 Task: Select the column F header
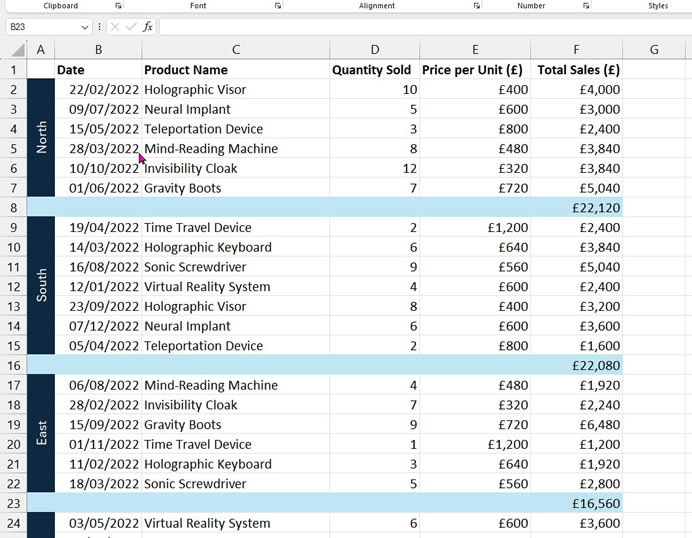[576, 49]
